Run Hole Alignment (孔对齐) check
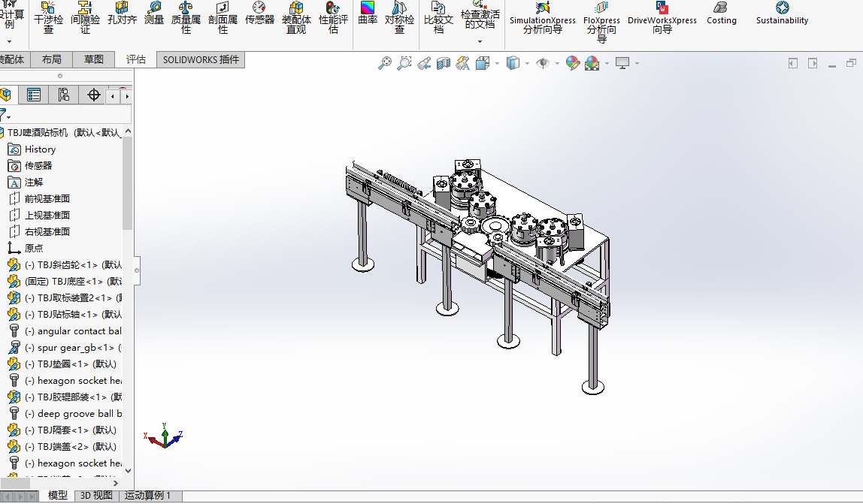The width and height of the screenshot is (863, 504). (x=122, y=14)
